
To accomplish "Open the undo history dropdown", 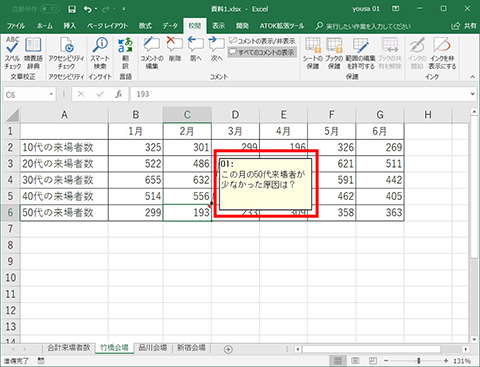I will pos(96,9).
